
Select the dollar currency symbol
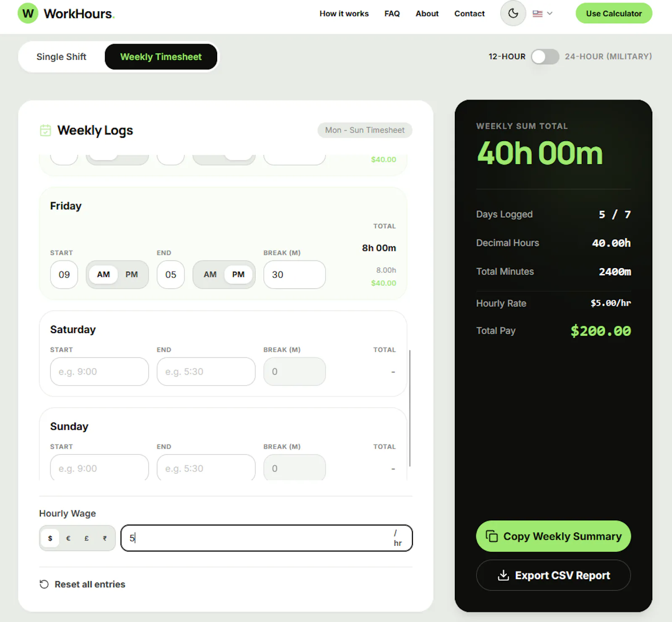point(50,538)
